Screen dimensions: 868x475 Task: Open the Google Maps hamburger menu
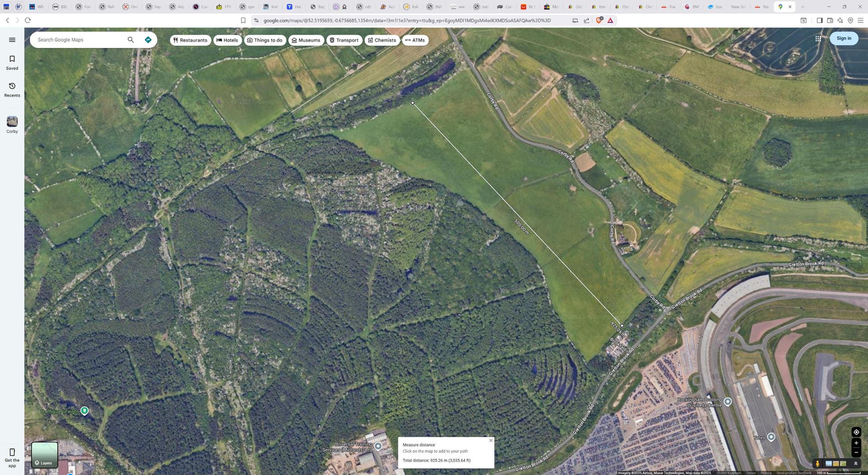click(12, 40)
